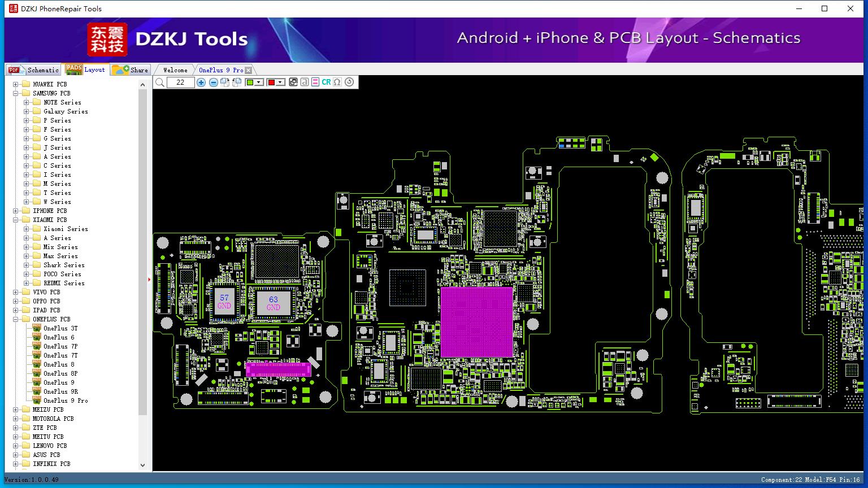Open OnePlus 8P in the tree
The image size is (868, 488).
pos(60,373)
